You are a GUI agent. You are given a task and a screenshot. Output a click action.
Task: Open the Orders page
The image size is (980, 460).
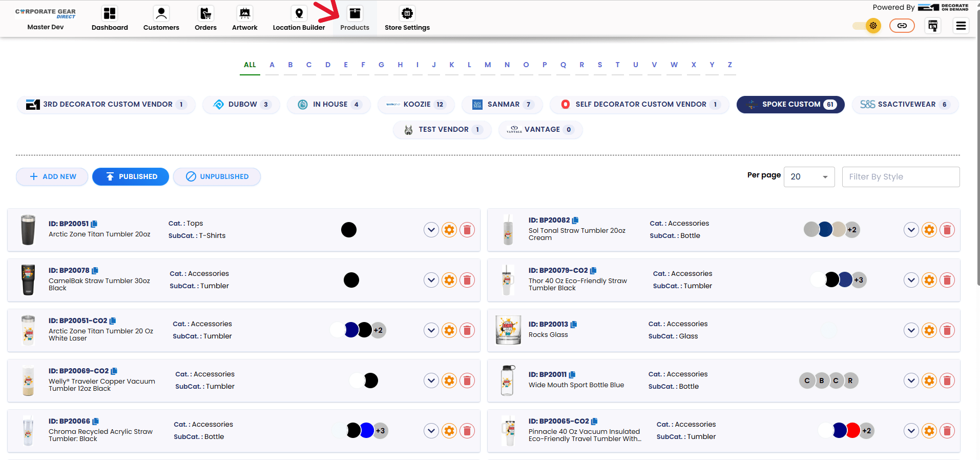click(205, 18)
